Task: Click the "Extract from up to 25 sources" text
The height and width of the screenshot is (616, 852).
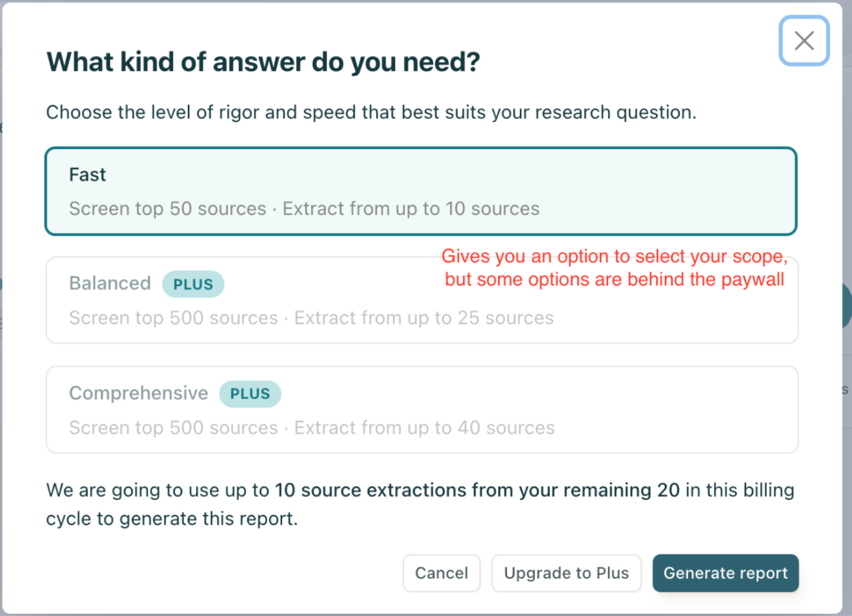Action: click(x=424, y=318)
